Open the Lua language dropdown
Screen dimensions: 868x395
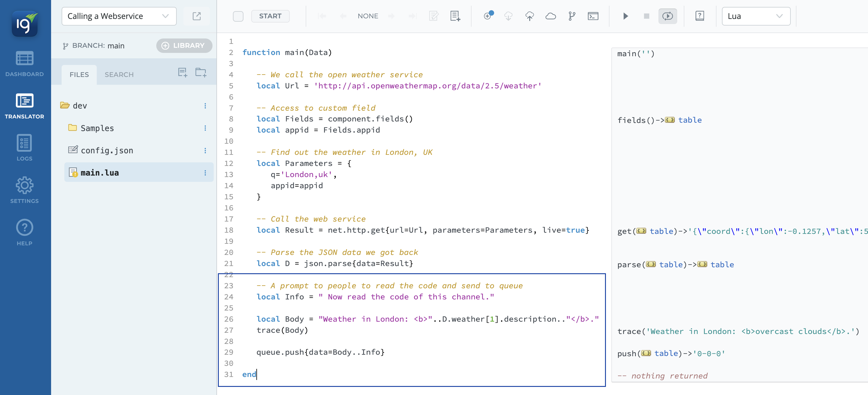coord(756,16)
